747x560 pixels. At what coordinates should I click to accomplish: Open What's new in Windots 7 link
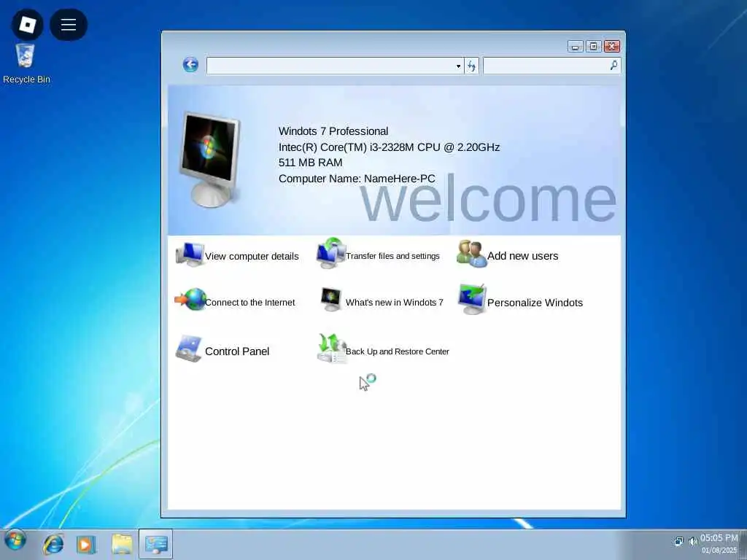pyautogui.click(x=395, y=303)
